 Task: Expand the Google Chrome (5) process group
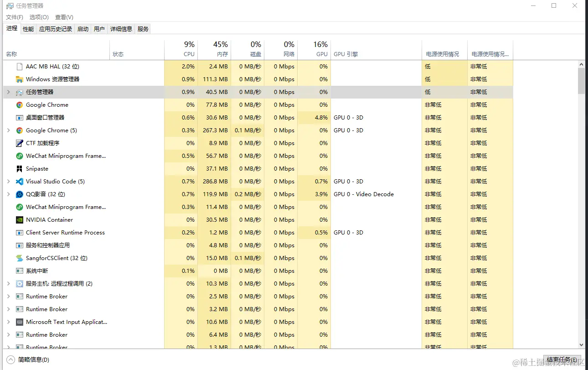click(8, 130)
